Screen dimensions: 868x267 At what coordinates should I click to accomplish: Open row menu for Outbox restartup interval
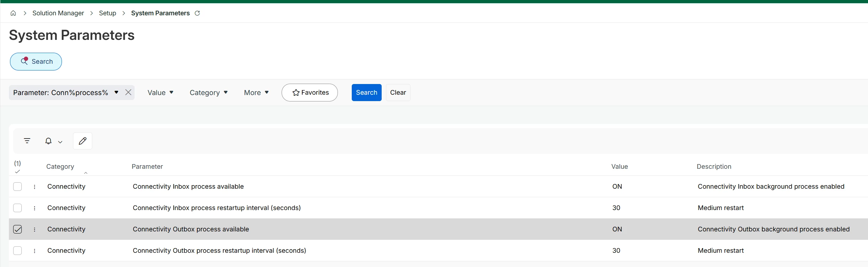pyautogui.click(x=35, y=251)
